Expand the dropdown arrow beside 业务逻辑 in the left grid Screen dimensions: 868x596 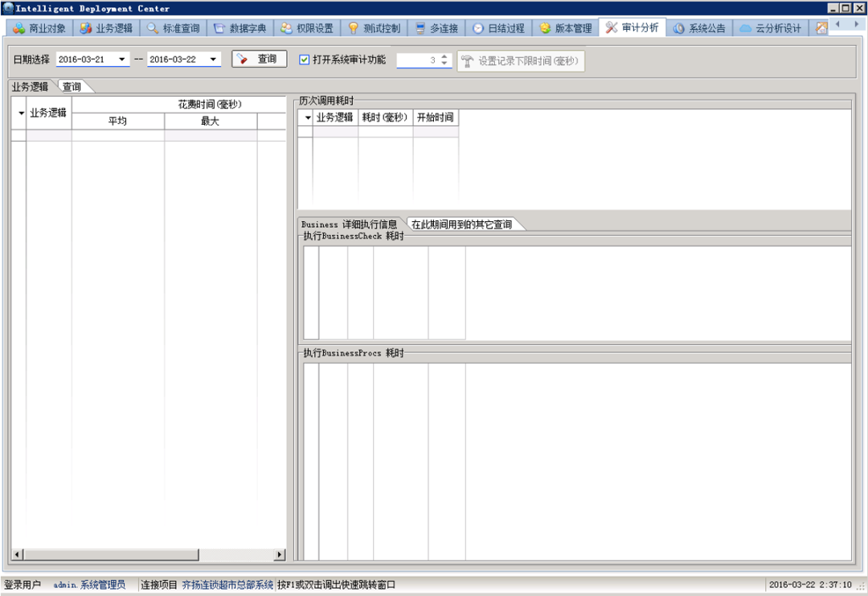click(x=21, y=113)
